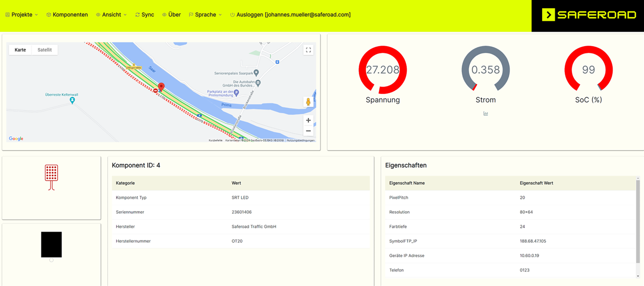Open the Ansicht dropdown menu

(112, 15)
